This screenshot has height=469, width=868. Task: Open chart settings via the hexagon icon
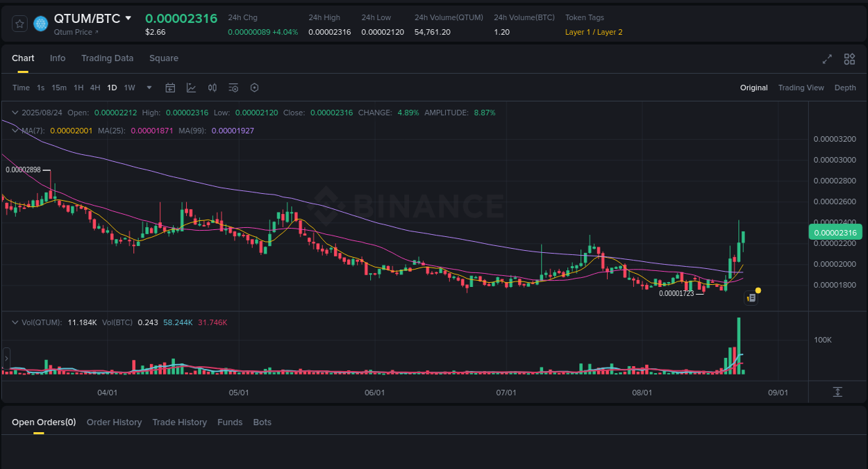pos(254,88)
